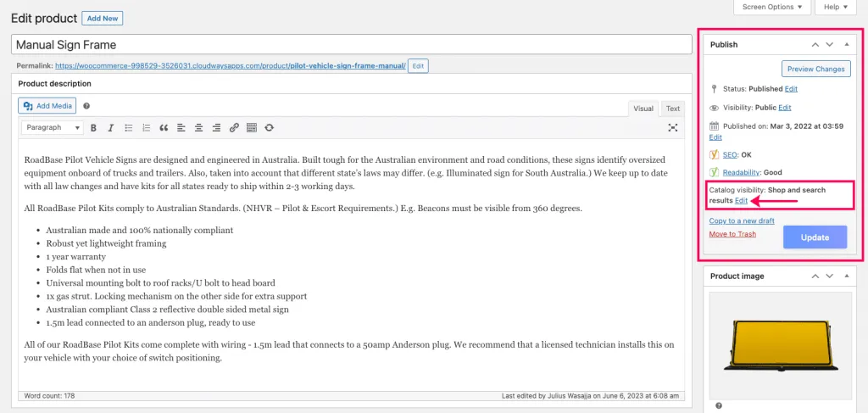Insert a numbered list
Screen dimensions: 868x413
coord(146,128)
